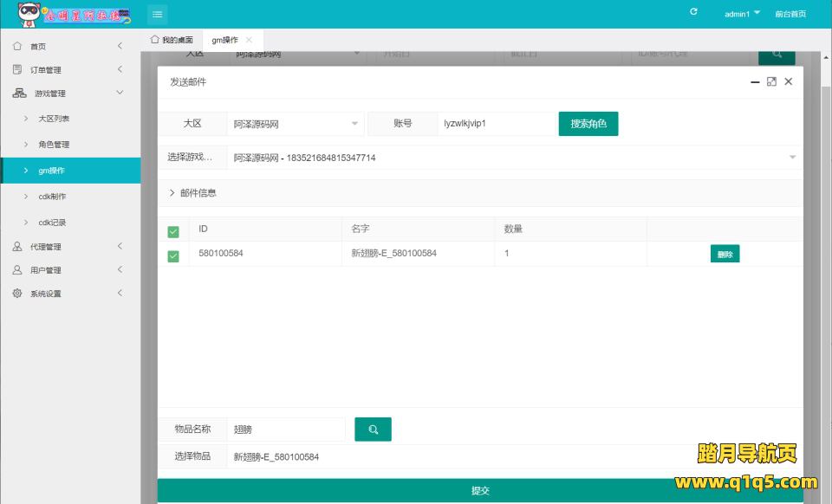Click the 搜索角色 button
Screen dimensions: 832x504
(x=588, y=124)
